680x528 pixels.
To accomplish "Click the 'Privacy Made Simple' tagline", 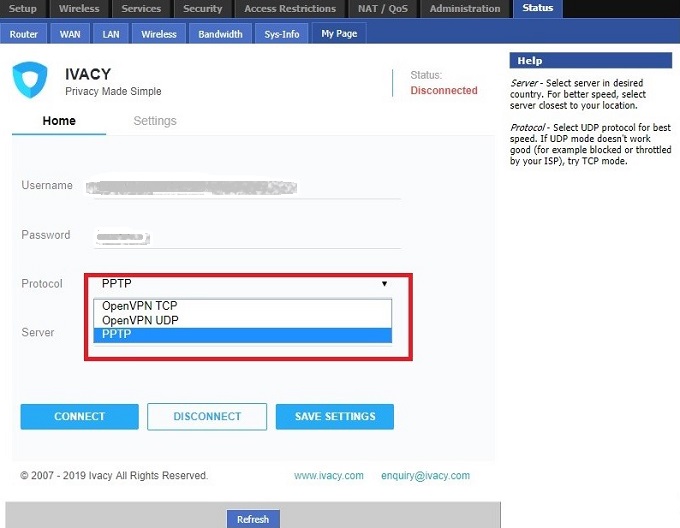I will coord(113,91).
